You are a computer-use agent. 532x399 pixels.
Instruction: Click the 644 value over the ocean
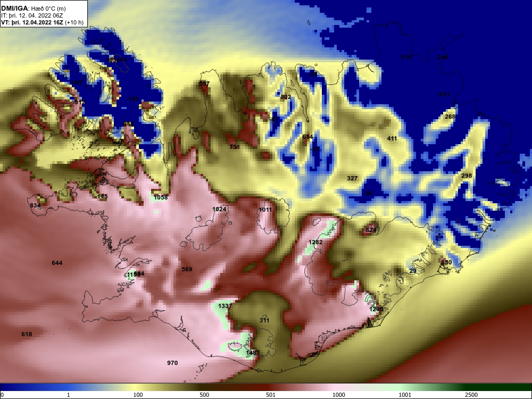[57, 263]
